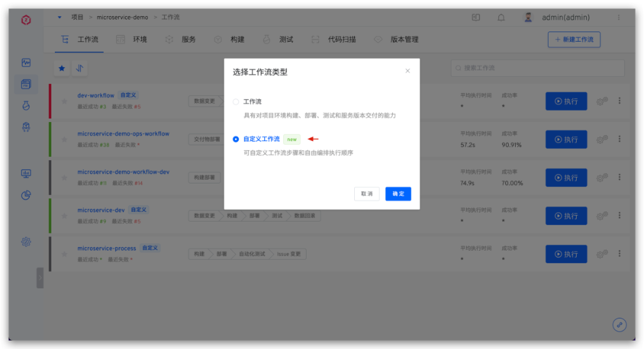This screenshot has width=644, height=349.
Task: Click the favorites star filter icon
Action: (62, 68)
